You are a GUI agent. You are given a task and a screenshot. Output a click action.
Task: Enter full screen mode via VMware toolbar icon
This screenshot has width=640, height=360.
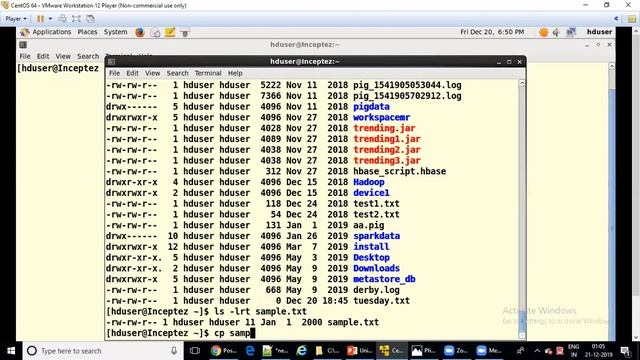tap(76, 19)
